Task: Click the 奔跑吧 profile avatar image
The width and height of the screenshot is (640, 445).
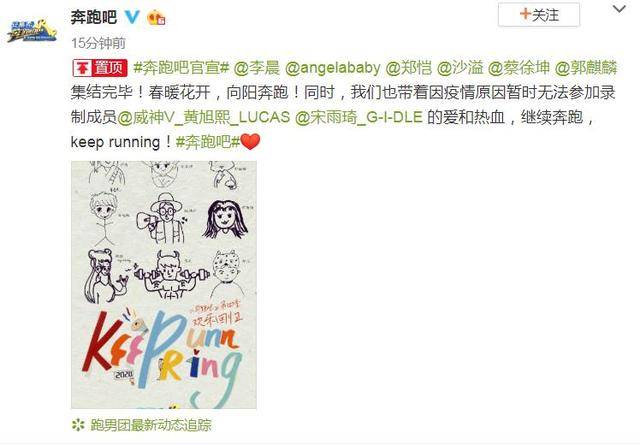Action: click(x=31, y=30)
